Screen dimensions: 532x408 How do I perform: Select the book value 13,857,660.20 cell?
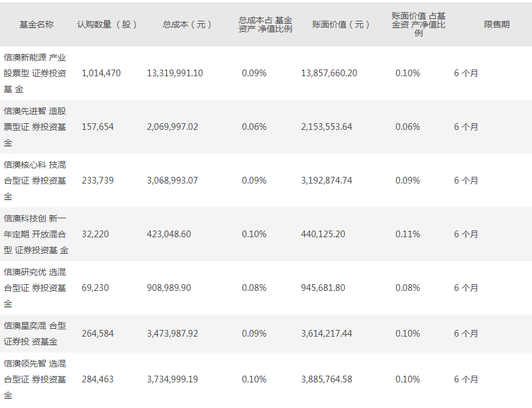tap(329, 73)
